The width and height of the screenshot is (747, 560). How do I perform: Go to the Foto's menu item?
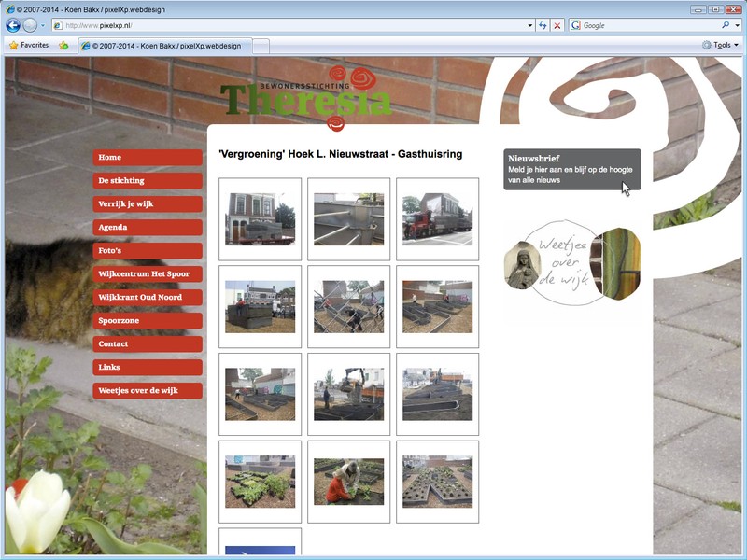coord(147,251)
